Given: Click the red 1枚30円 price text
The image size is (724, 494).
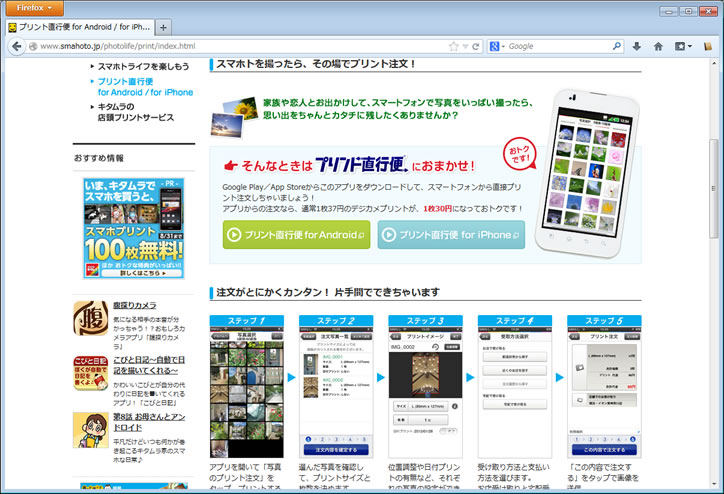Looking at the screenshot, I should [437, 209].
